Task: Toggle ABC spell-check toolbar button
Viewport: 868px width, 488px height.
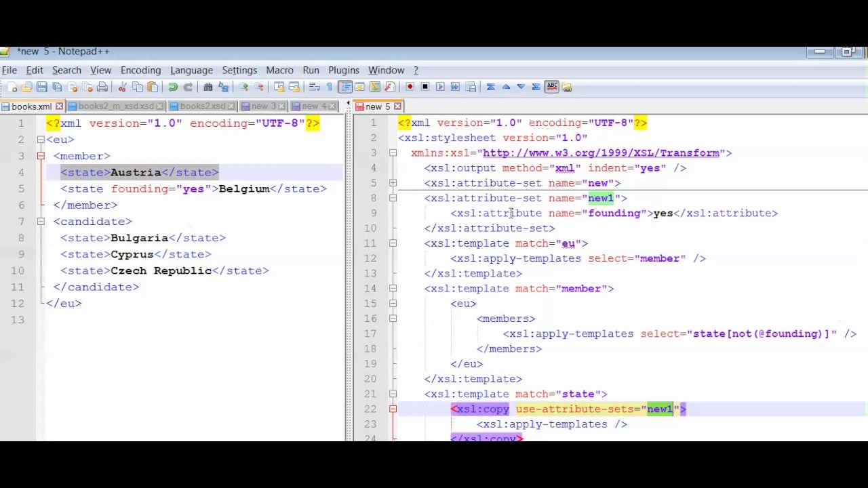Action: [552, 87]
